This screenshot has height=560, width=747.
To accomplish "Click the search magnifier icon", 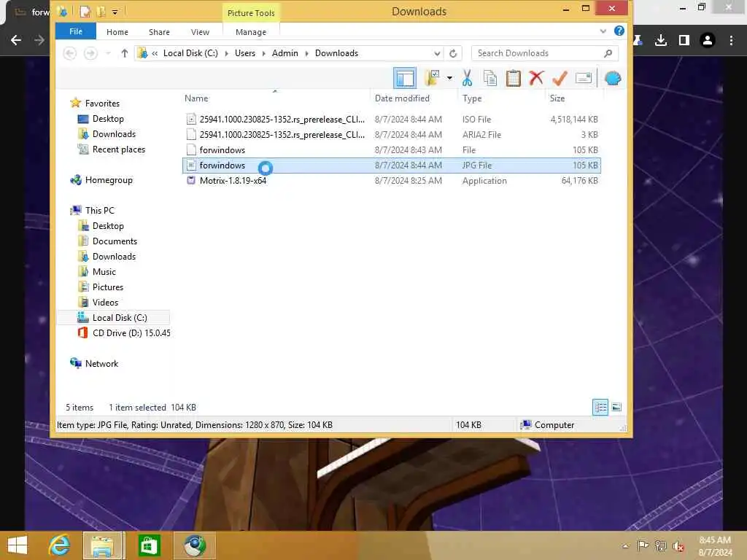I will [608, 53].
